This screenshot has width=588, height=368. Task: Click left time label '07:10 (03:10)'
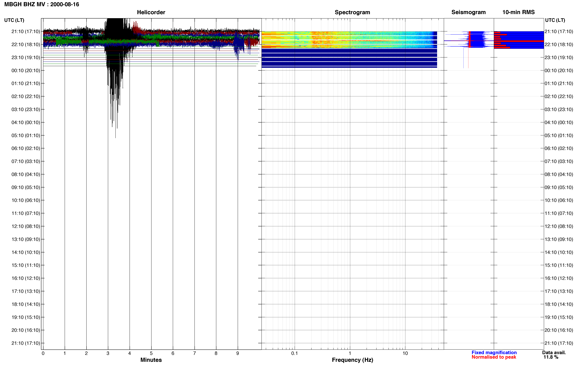(x=26, y=161)
